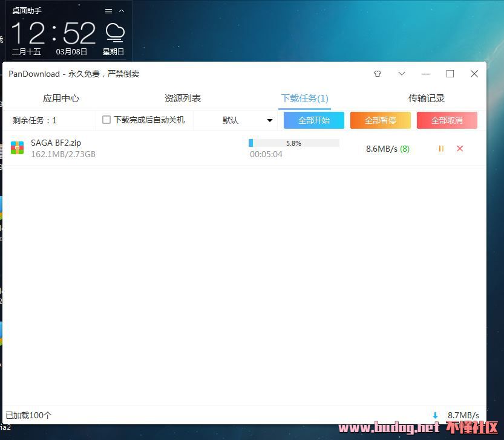The height and width of the screenshot is (440, 504).
Task: Click the weather cloud icon in the desktop widget
Action: click(114, 31)
